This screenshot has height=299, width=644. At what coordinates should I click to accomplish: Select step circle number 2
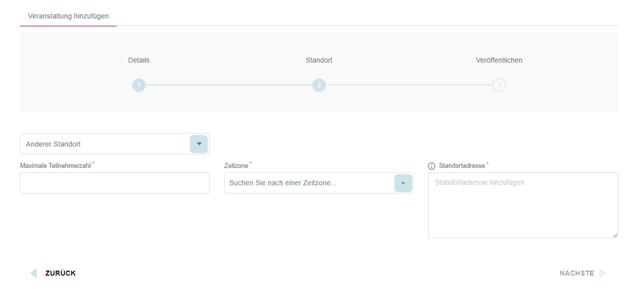coord(319,85)
